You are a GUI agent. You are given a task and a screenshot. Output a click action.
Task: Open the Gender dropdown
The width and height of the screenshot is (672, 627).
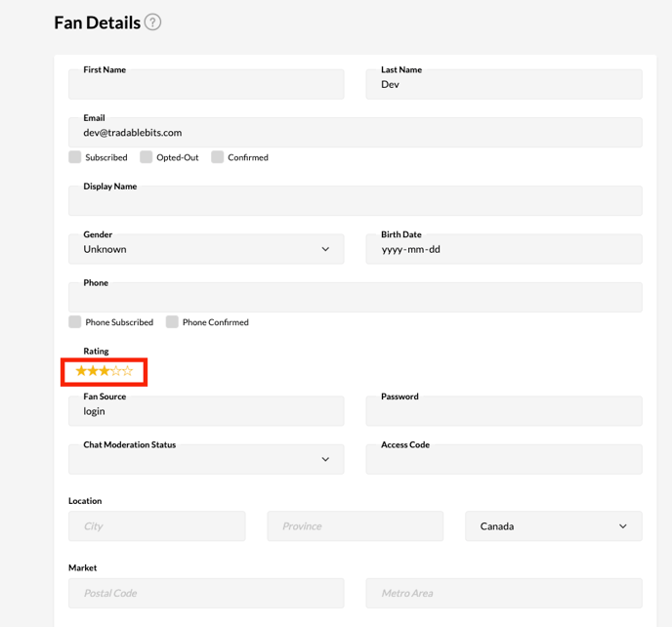pyautogui.click(x=206, y=249)
